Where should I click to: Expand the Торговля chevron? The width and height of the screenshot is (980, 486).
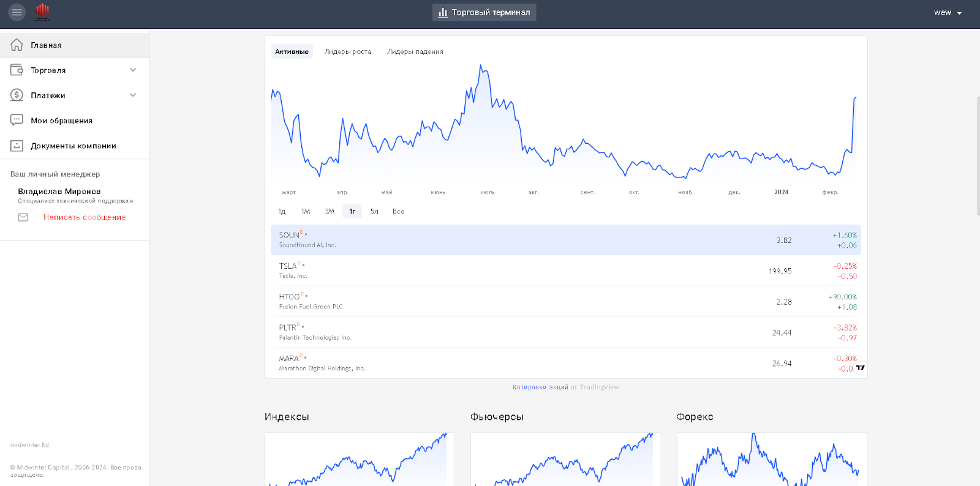133,70
